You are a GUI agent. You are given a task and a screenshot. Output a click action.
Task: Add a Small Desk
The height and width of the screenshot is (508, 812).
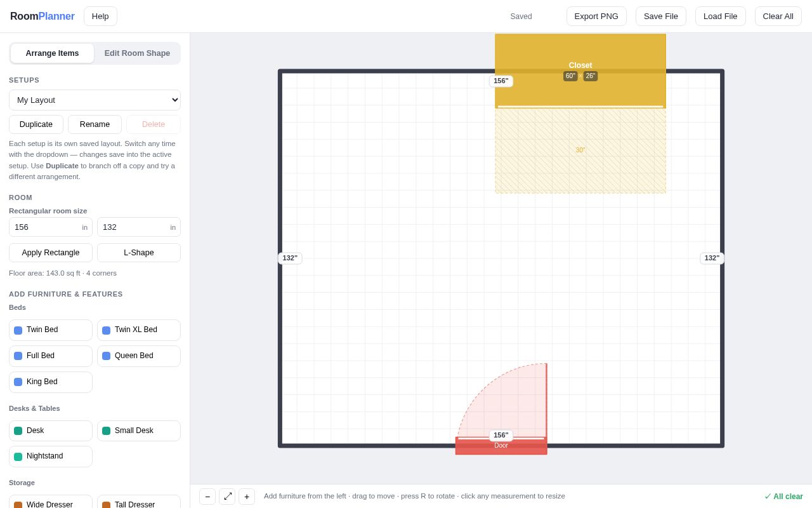click(x=139, y=431)
